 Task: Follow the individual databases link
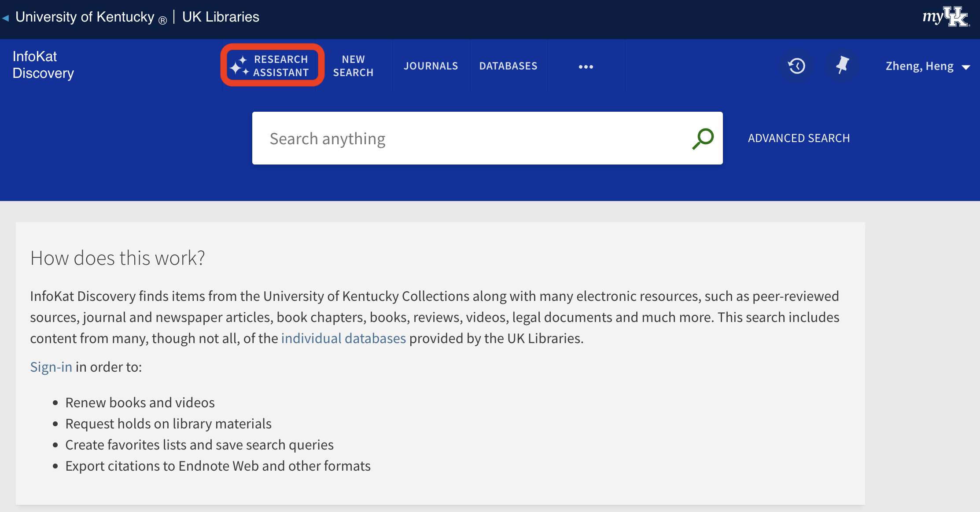[343, 338]
